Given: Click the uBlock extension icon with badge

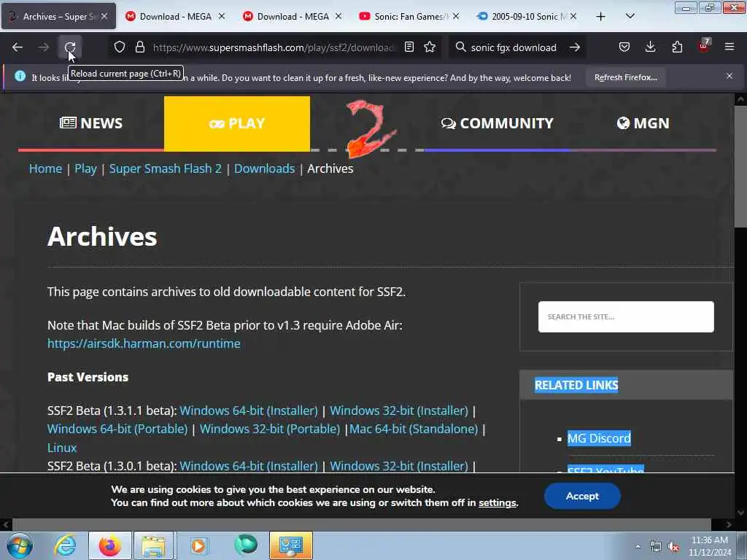Looking at the screenshot, I should [704, 46].
